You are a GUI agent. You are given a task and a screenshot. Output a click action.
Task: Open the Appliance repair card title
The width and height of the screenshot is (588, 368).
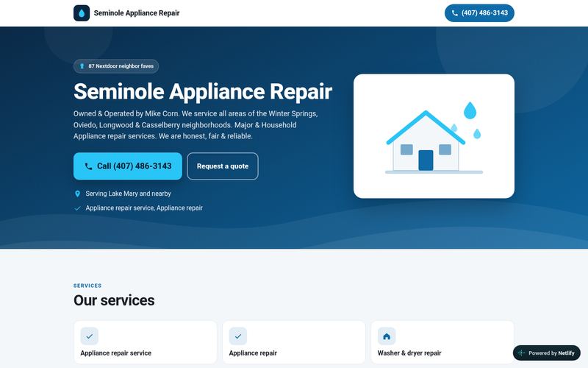tap(253, 353)
